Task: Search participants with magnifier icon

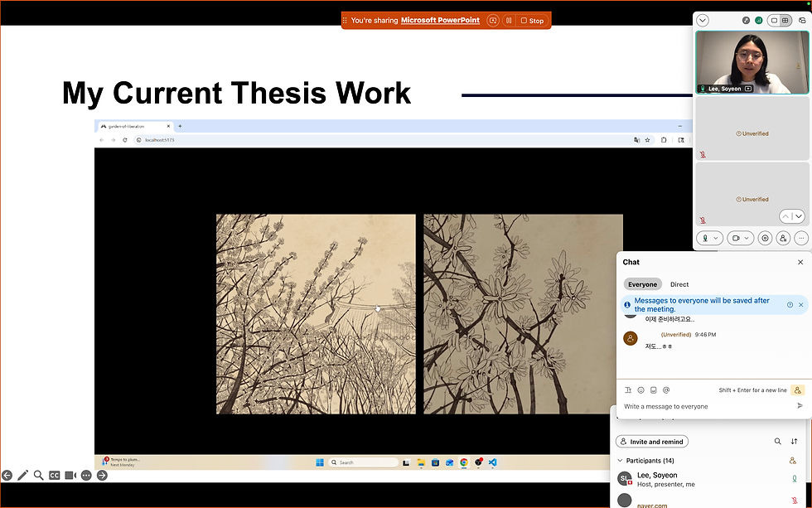Action: pyautogui.click(x=777, y=441)
